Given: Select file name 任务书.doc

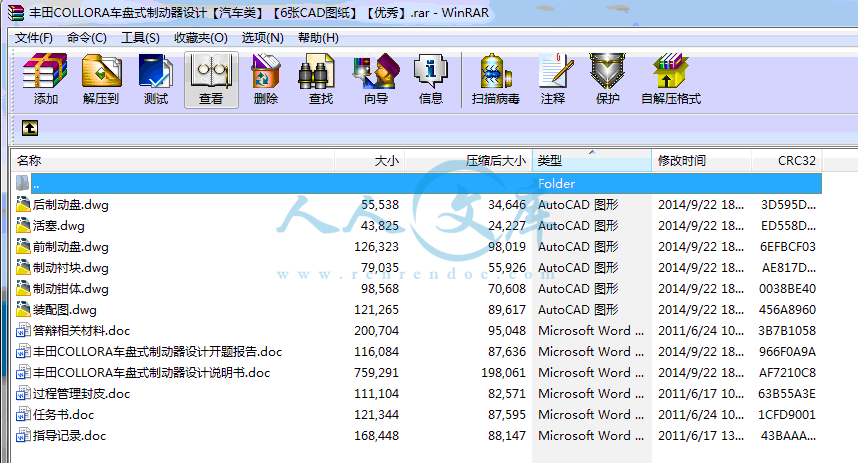Looking at the screenshot, I should 63,414.
